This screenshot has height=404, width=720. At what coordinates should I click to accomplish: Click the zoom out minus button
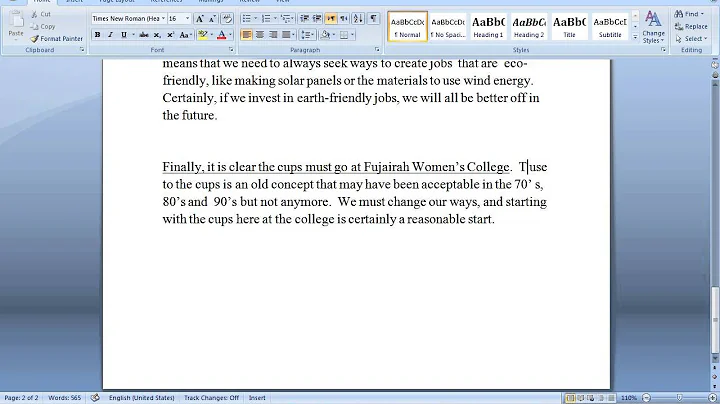pyautogui.click(x=647, y=398)
